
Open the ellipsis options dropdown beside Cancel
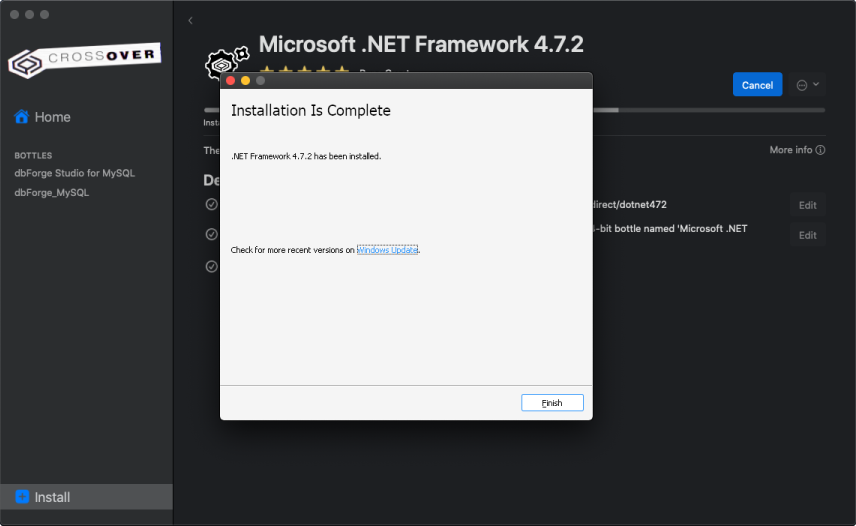807,85
